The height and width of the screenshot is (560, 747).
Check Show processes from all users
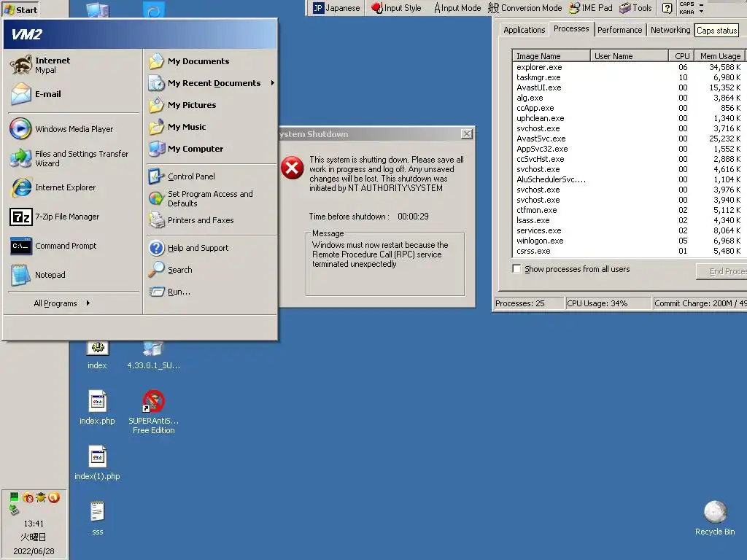coord(516,268)
